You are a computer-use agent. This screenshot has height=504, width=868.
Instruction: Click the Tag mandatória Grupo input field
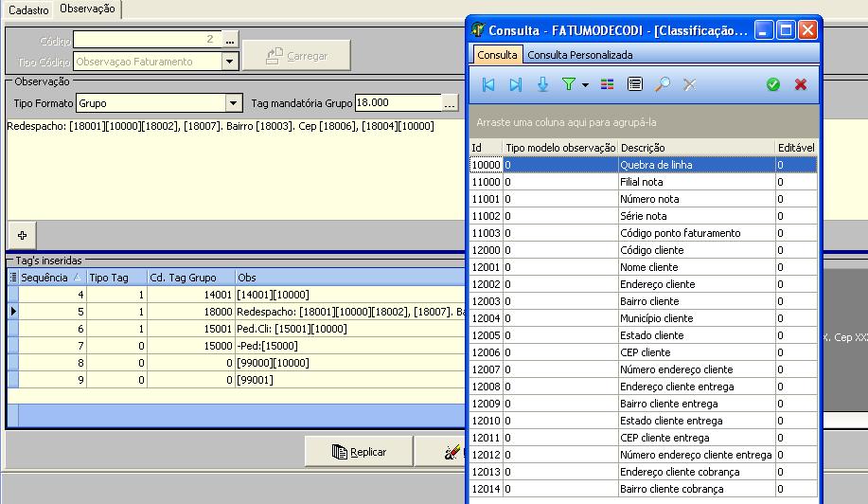pyautogui.click(x=397, y=102)
